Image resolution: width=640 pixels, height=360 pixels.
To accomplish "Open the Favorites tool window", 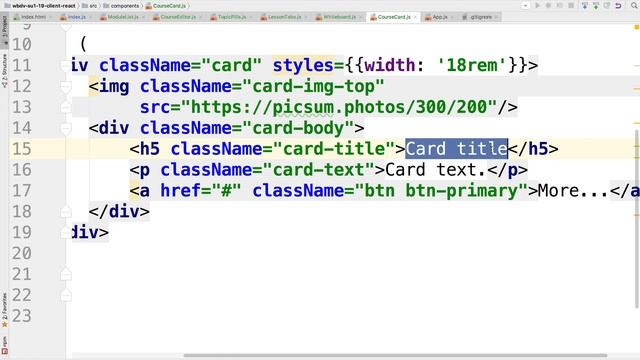I will (x=4, y=310).
